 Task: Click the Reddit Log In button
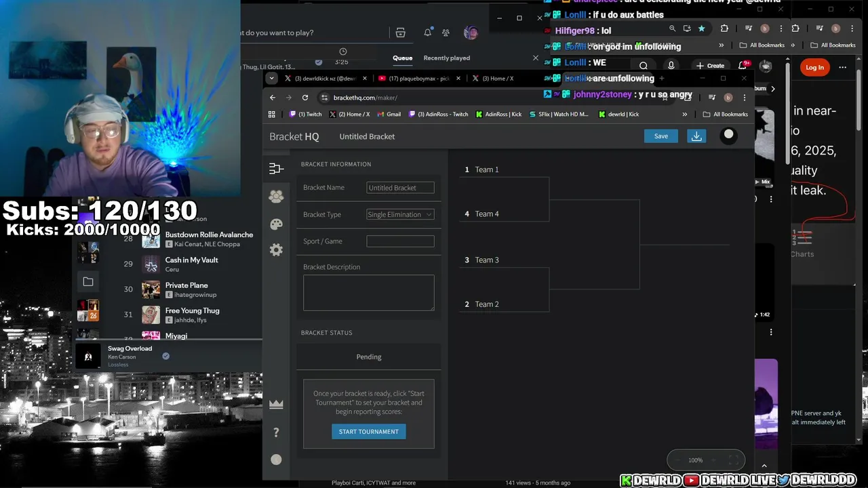814,67
